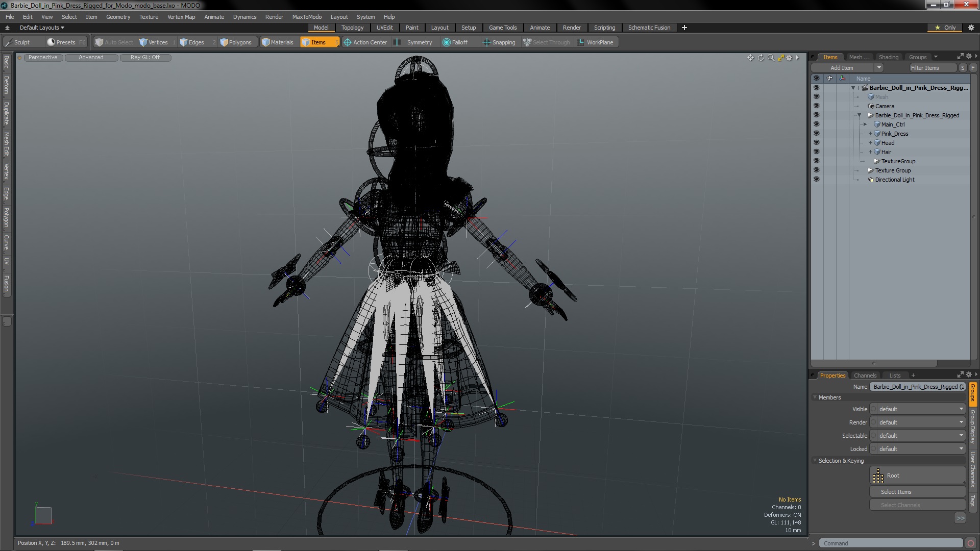Switch to the Channels tab

coord(865,375)
